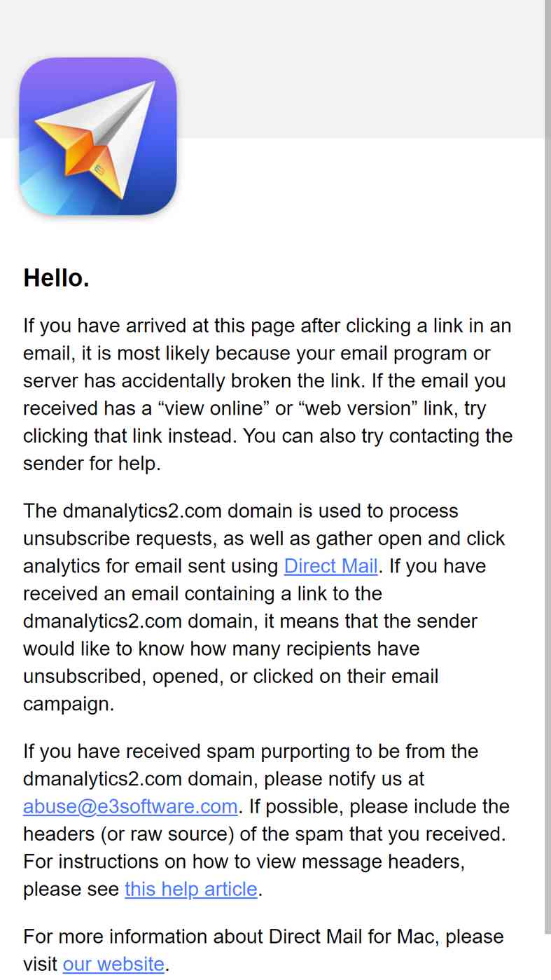Viewport: 551px width, 980px height.
Task: Click the gray header band beside the logo
Action: click(x=361, y=69)
